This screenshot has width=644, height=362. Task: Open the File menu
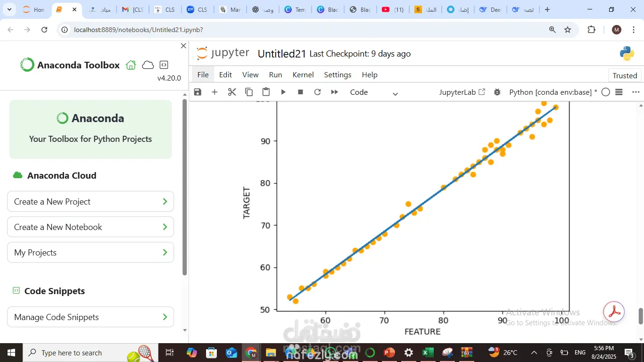pyautogui.click(x=203, y=74)
